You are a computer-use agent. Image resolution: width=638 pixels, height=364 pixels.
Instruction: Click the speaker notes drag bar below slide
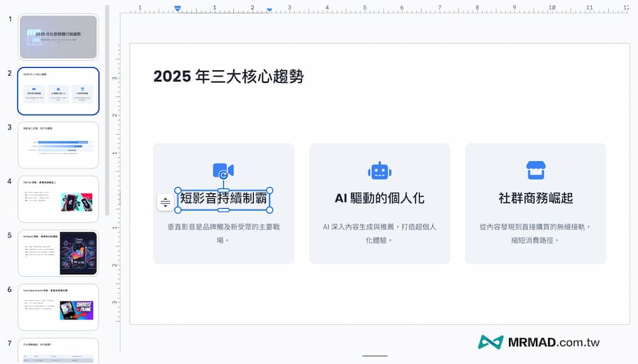(x=375, y=356)
